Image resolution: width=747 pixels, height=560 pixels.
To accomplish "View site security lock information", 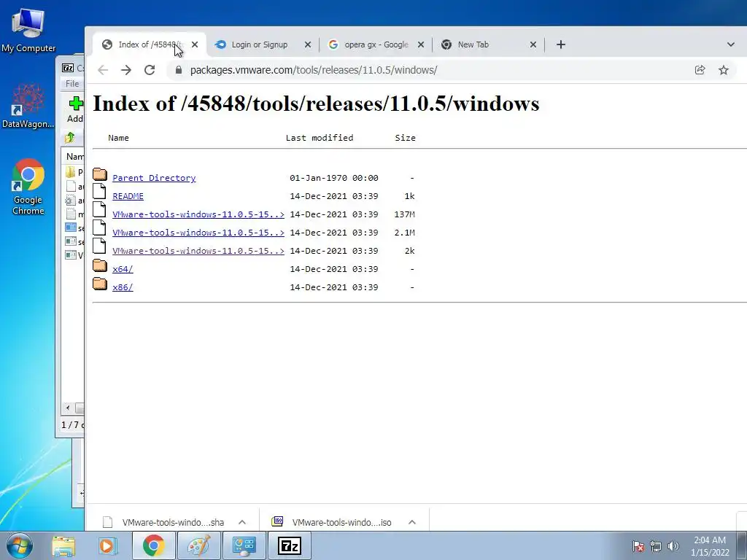I will coord(179,70).
